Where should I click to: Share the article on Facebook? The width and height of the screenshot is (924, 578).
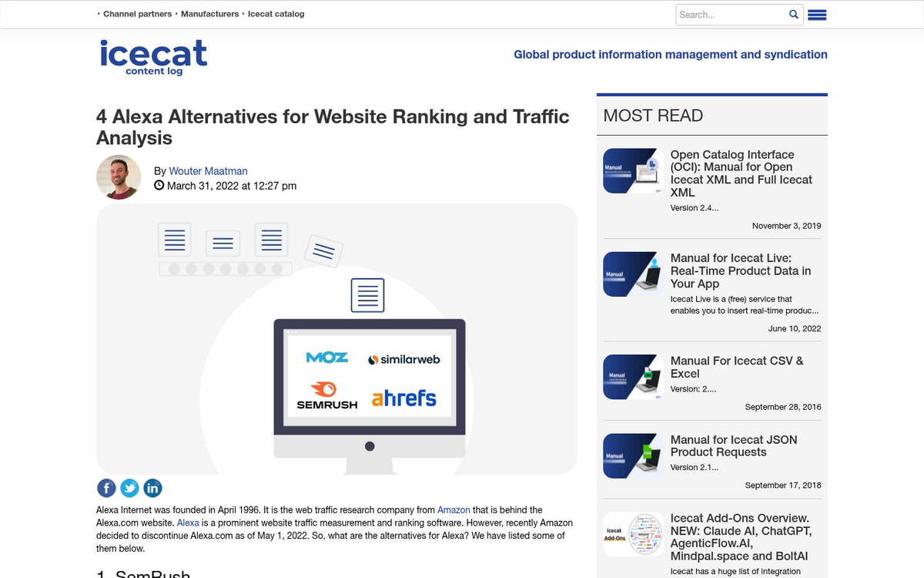pos(106,488)
